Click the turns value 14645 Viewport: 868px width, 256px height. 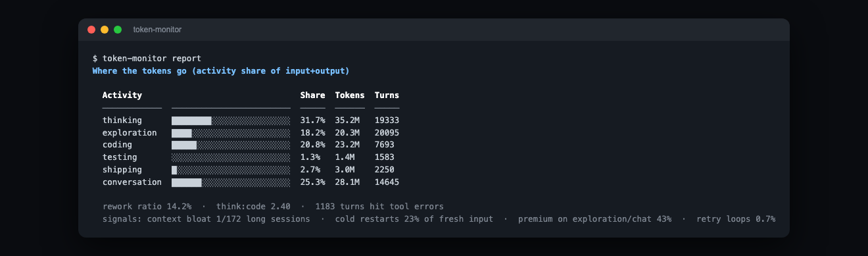(x=387, y=182)
